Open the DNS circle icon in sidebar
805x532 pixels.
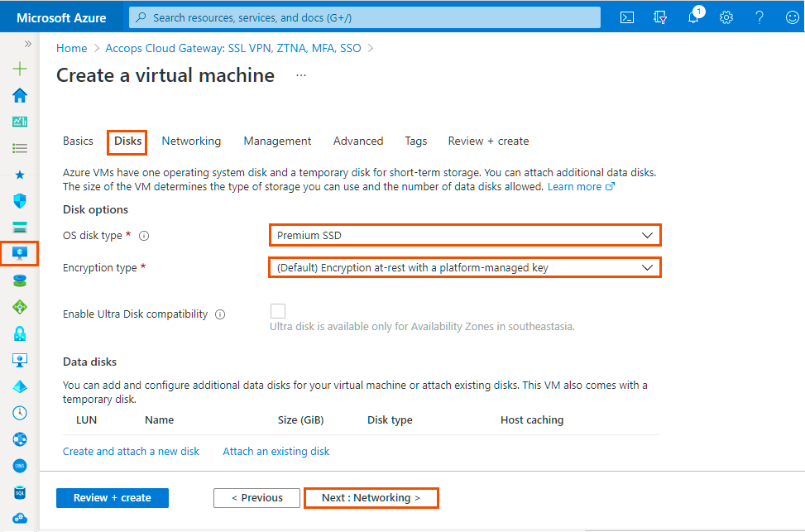(20, 466)
